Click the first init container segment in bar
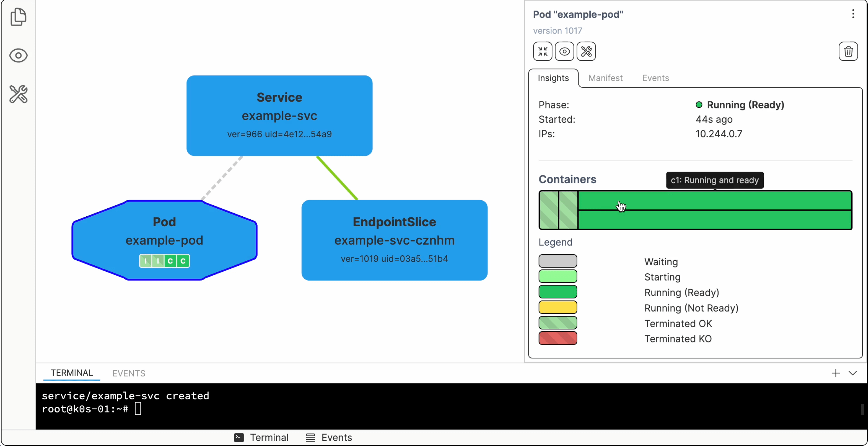The width and height of the screenshot is (868, 446). (x=549, y=210)
